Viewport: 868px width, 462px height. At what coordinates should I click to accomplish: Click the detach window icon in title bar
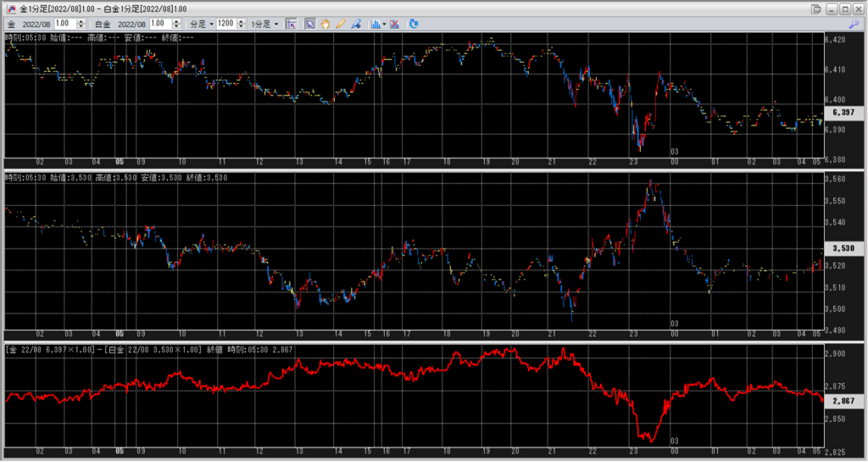pos(815,8)
